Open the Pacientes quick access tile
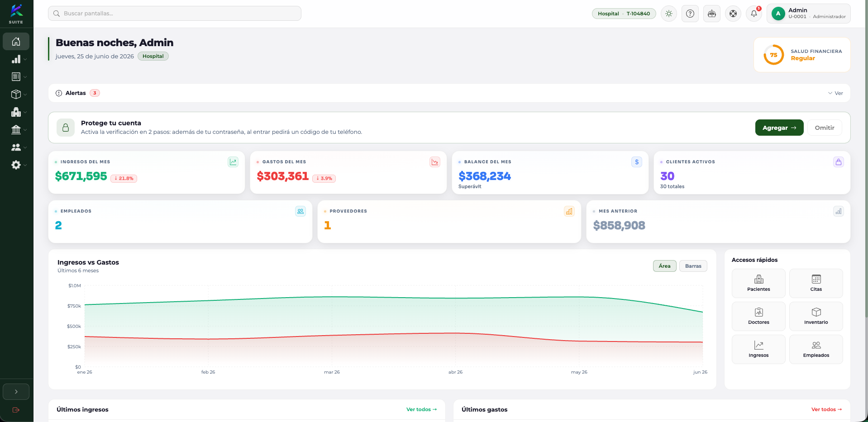 (x=758, y=283)
